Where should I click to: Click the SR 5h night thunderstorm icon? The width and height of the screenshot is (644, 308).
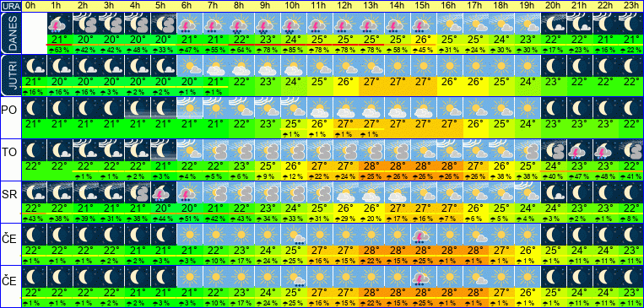click(x=164, y=192)
